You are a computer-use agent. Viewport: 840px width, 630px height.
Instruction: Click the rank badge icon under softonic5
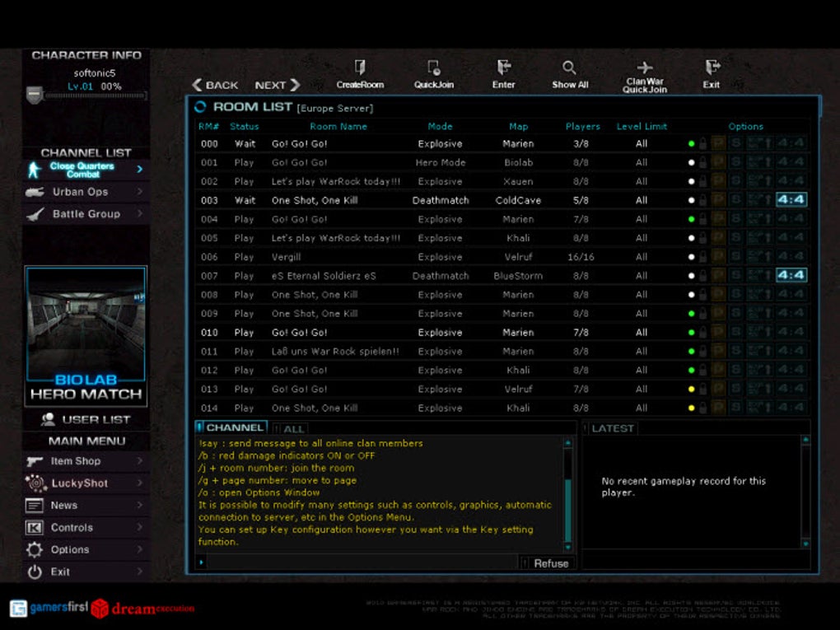[x=35, y=95]
